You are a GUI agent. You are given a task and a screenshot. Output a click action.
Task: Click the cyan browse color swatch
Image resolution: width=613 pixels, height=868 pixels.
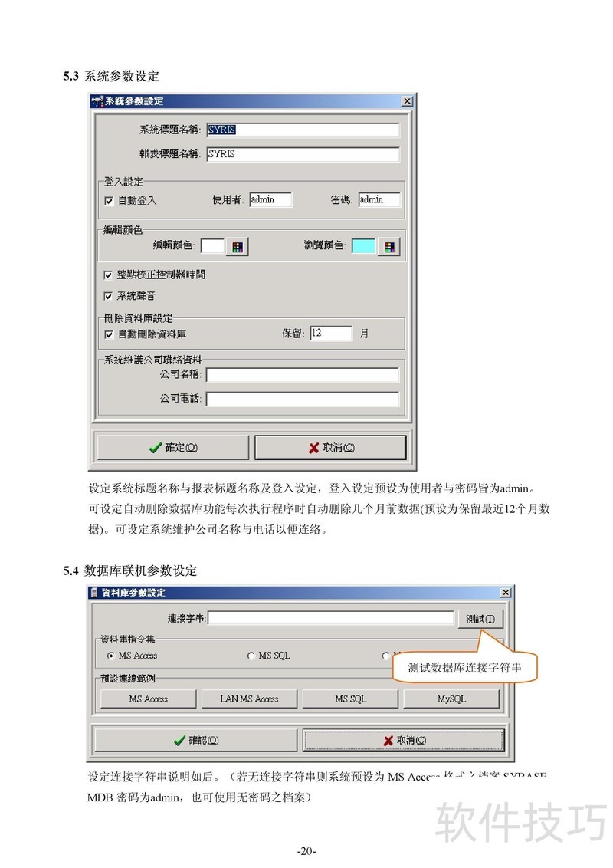pos(363,246)
